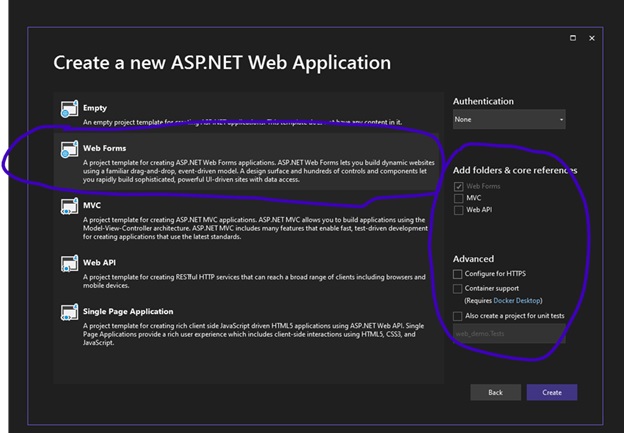Image resolution: width=624 pixels, height=433 pixels.
Task: Click the Empty template icon
Action: click(69, 109)
